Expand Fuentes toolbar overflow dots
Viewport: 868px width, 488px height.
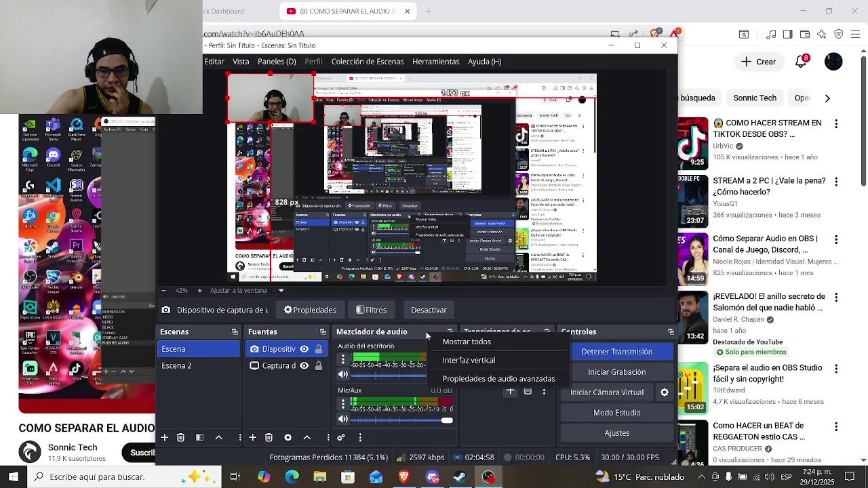328,438
